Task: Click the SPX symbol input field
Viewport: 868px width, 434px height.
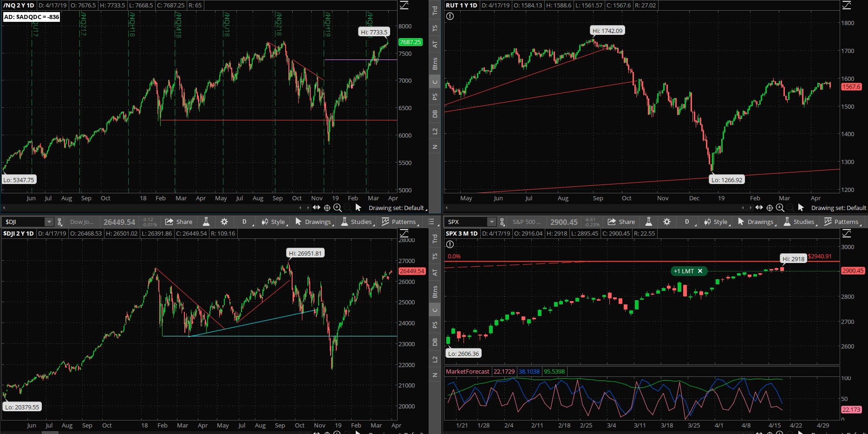Action: pyautogui.click(x=466, y=222)
